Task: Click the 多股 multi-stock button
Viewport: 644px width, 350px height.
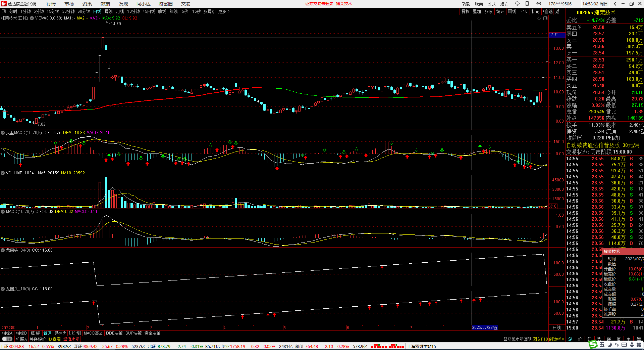Action: coord(488,11)
